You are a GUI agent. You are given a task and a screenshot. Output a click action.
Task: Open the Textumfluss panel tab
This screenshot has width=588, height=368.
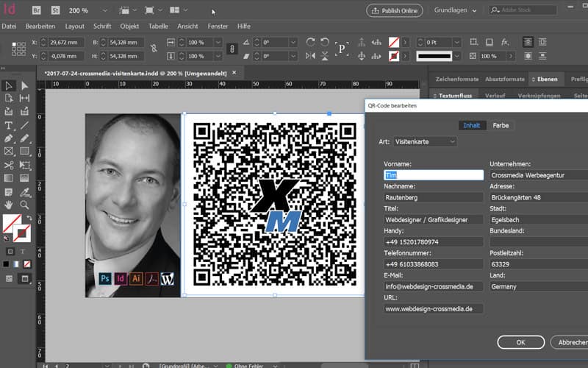click(x=455, y=96)
